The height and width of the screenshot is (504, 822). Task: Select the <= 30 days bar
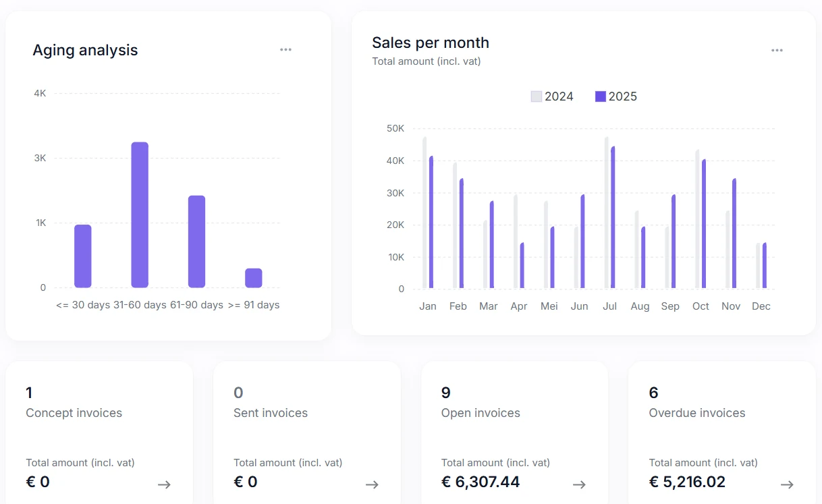pyautogui.click(x=83, y=256)
